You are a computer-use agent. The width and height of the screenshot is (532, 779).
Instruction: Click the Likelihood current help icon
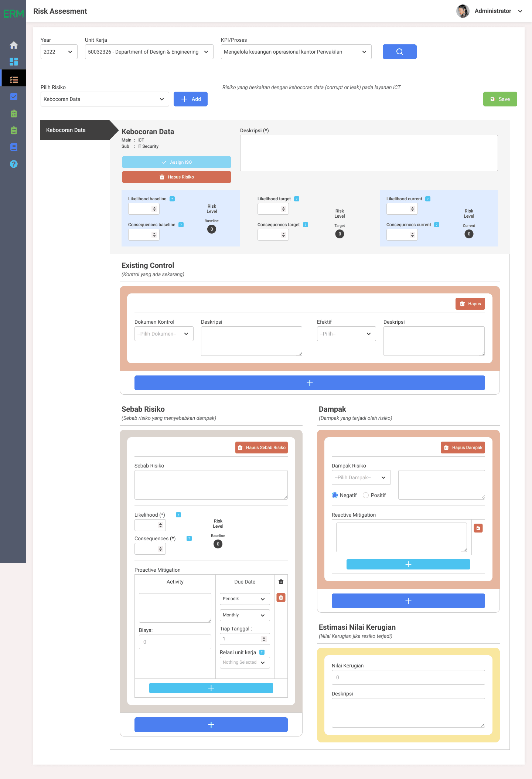[428, 199]
